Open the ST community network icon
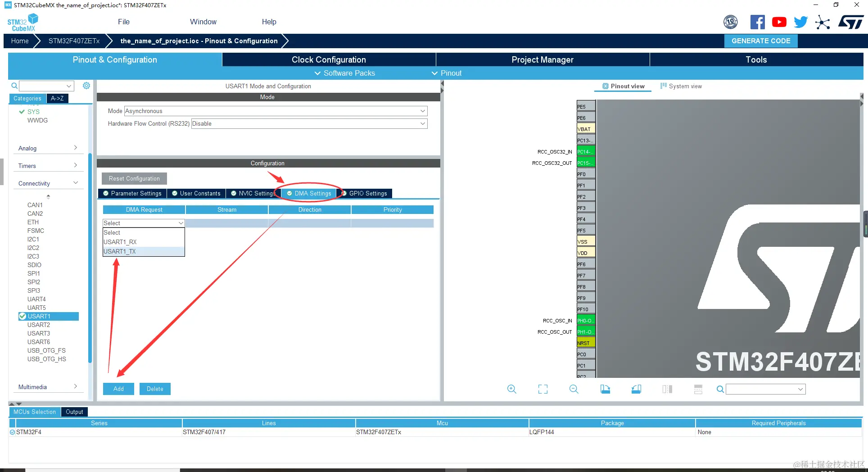Image resolution: width=868 pixels, height=472 pixels. (823, 22)
